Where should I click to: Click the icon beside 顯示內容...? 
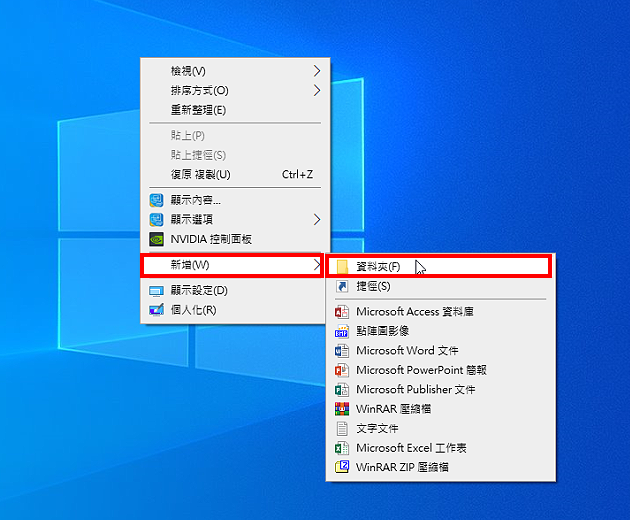point(156,200)
